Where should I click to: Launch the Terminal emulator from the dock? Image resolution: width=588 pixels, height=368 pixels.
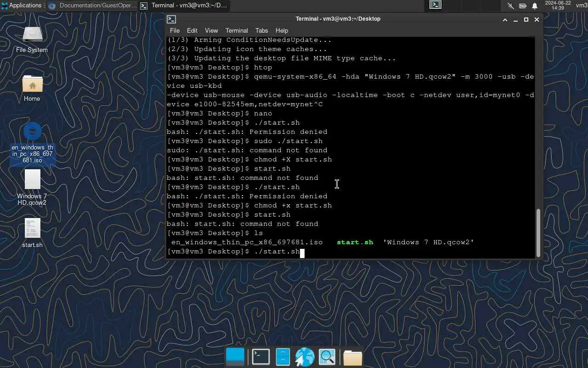click(x=260, y=357)
